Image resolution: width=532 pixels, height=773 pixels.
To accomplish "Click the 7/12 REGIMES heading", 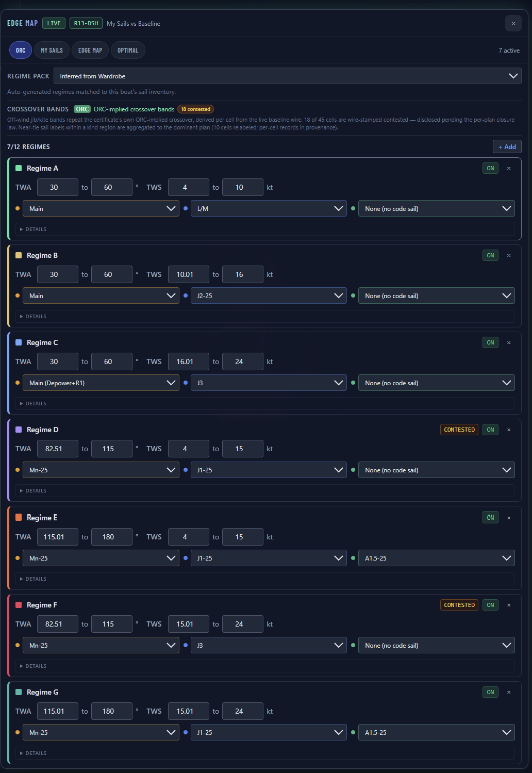I will 28,147.
